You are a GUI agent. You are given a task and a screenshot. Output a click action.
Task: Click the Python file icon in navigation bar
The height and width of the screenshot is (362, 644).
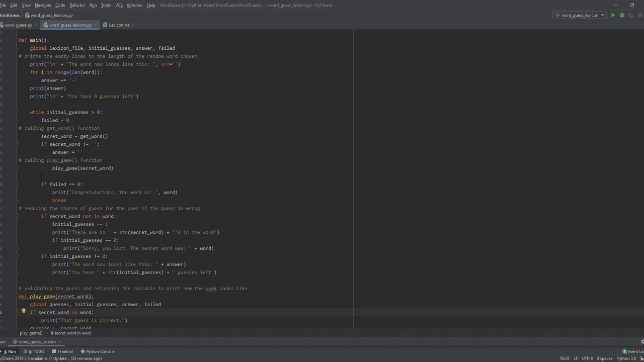click(x=27, y=15)
